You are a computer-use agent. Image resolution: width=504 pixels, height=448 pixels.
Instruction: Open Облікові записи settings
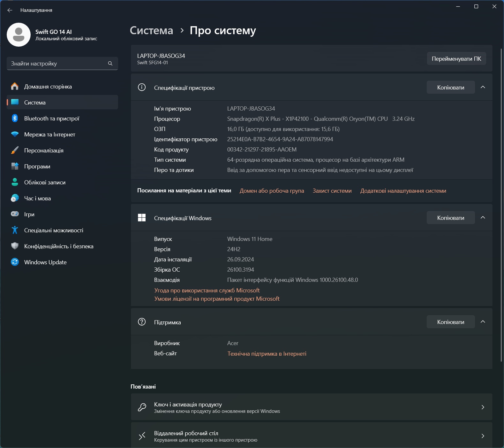click(62, 182)
